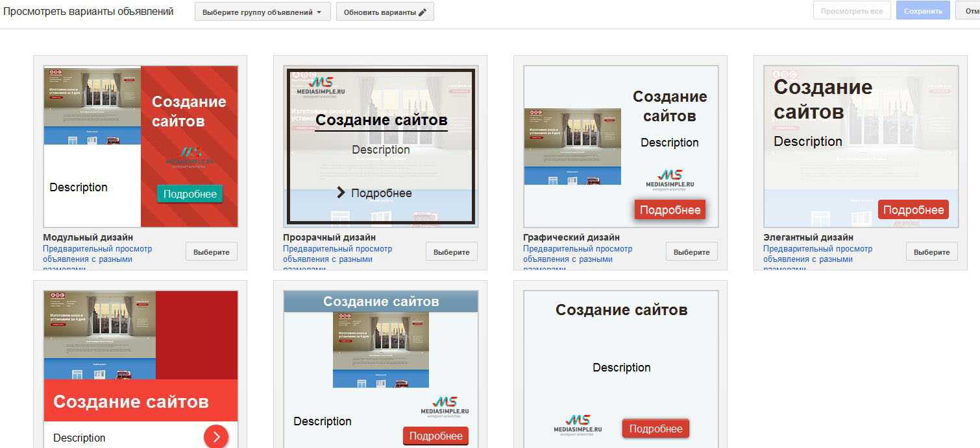Click the chevron icon beside Подробнее in transparent design
Viewport: 980px width, 448px height.
click(341, 193)
